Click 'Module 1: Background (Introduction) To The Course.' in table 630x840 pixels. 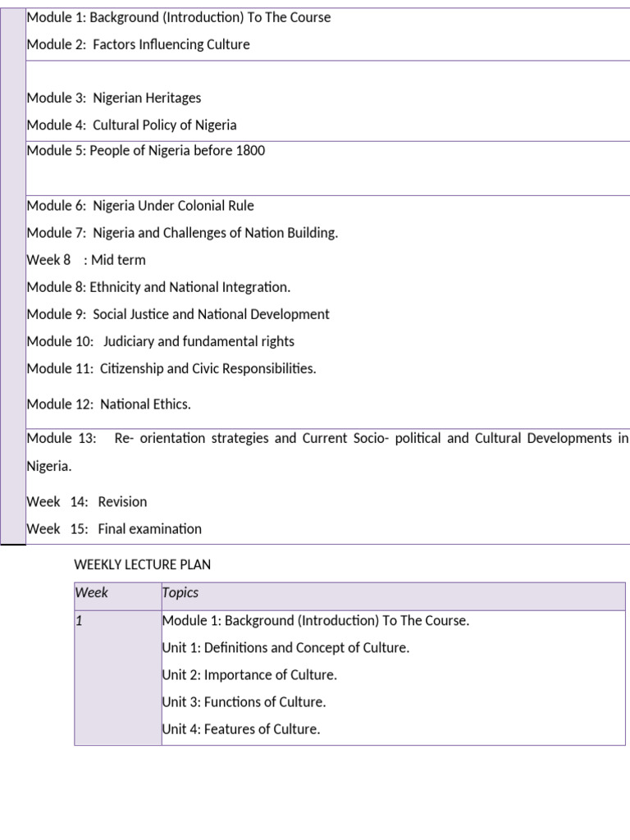[316, 621]
